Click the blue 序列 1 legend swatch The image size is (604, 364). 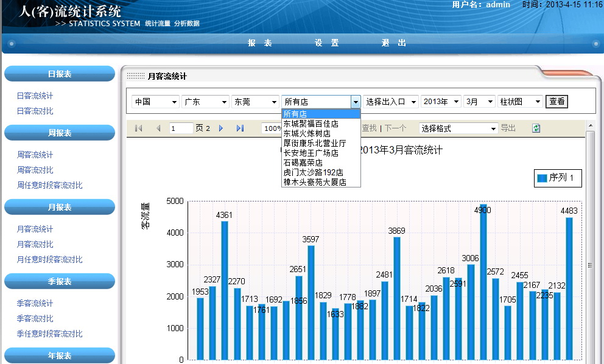pyautogui.click(x=542, y=178)
